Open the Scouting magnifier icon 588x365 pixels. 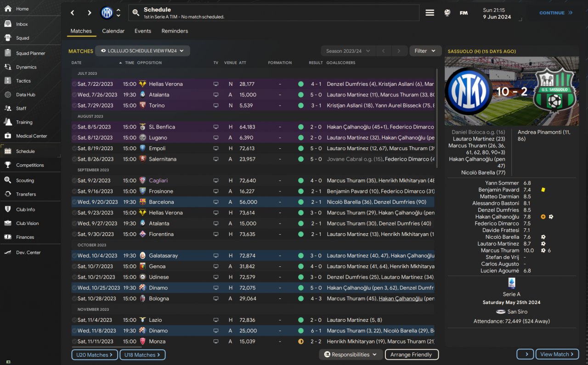(x=8, y=180)
